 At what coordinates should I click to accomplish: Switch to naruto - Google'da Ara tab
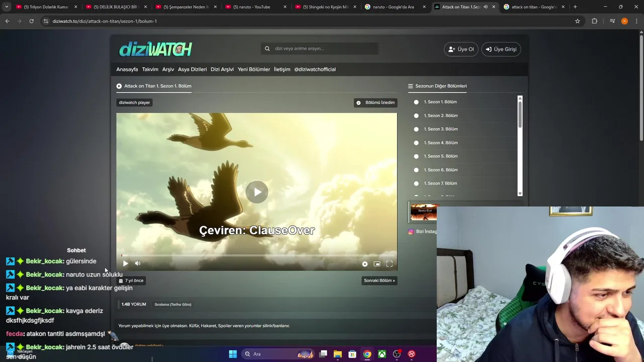point(395,7)
